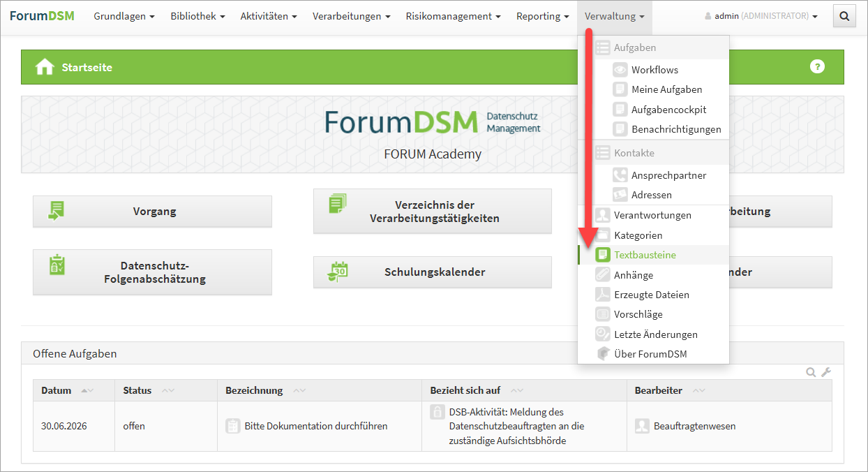Viewport: 868px width, 472px height.
Task: Click the Erzeugte Dateien PDF icon
Action: [x=602, y=295]
